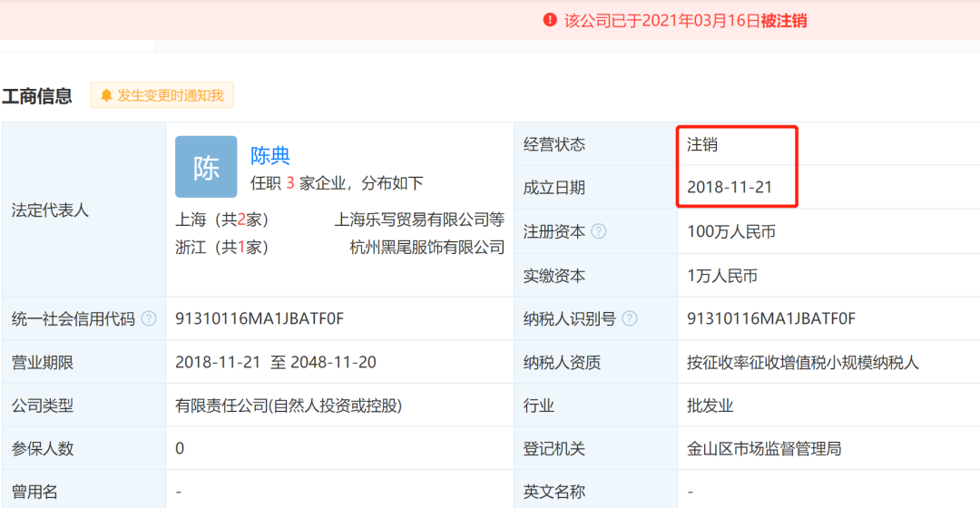Click help icon next to 统一社会信用代码

(148, 318)
